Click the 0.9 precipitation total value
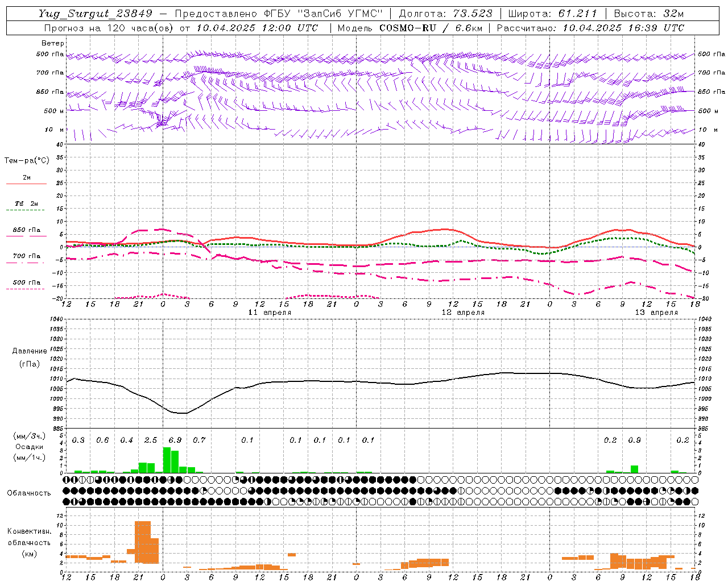The height and width of the screenshot is (582, 728). pyautogui.click(x=634, y=440)
